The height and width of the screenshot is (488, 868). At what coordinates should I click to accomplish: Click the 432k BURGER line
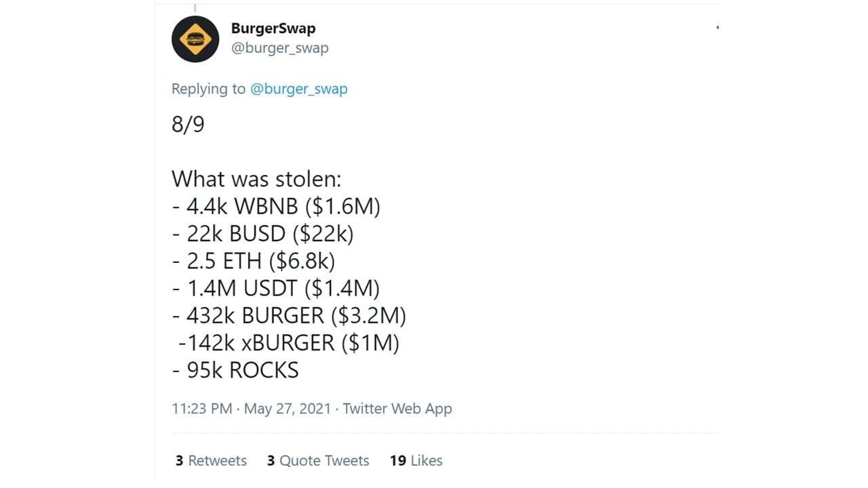click(290, 315)
